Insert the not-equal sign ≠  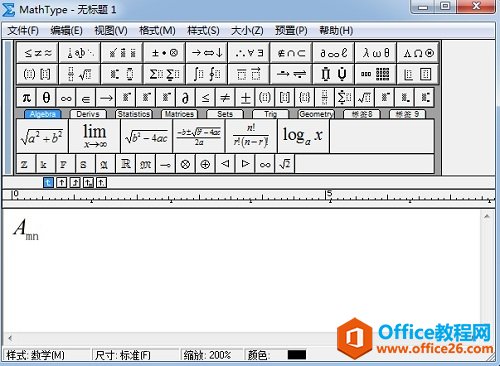(x=225, y=98)
